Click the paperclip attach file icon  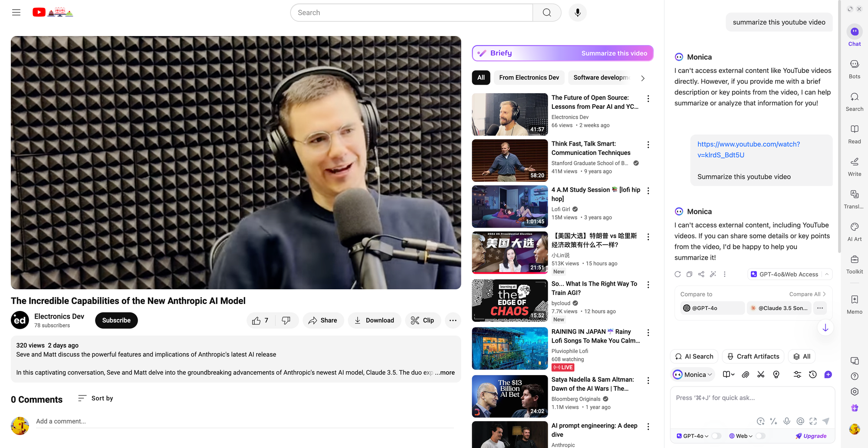pos(745,375)
